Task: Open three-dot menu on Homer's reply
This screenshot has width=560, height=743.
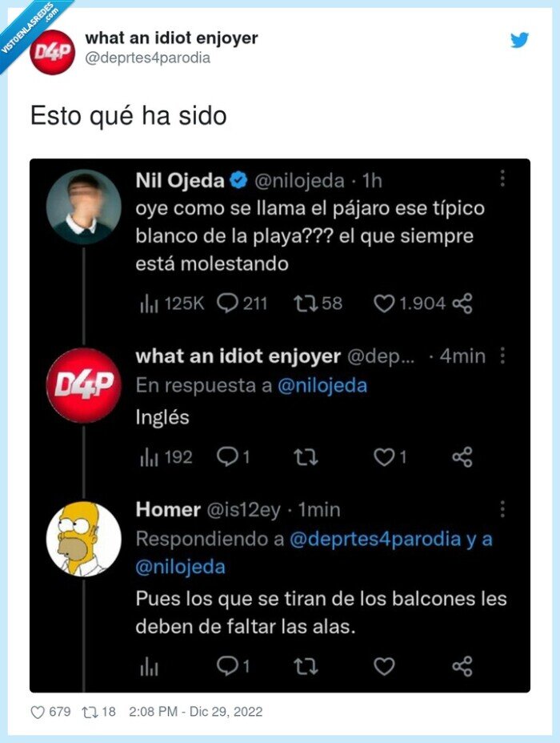Action: 502,508
